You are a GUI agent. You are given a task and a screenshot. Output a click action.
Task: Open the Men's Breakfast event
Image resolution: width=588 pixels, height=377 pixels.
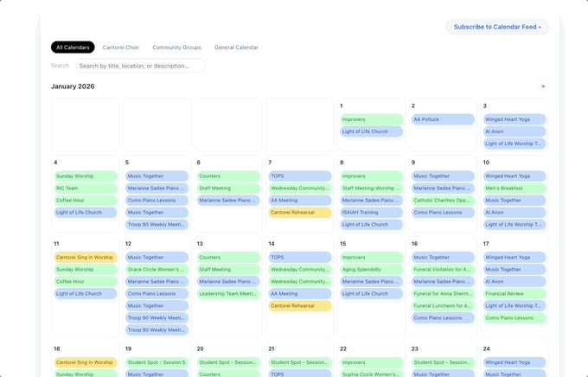[514, 188]
